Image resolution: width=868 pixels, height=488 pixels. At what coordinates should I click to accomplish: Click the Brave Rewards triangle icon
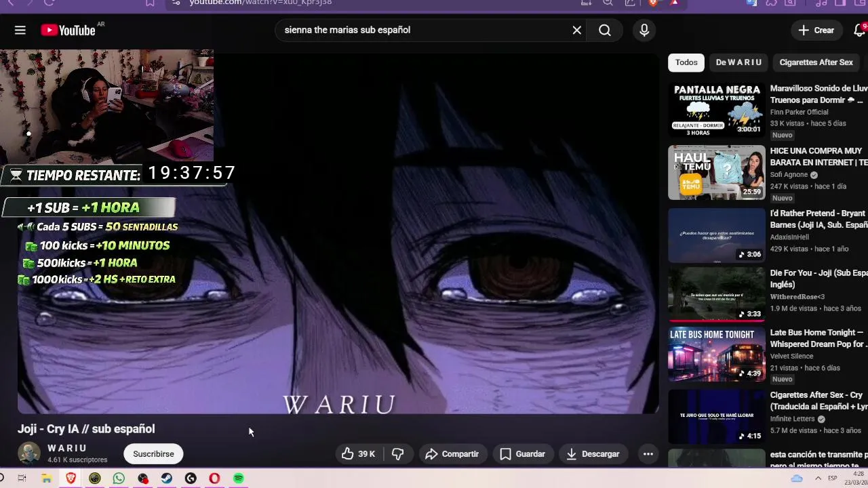674,3
